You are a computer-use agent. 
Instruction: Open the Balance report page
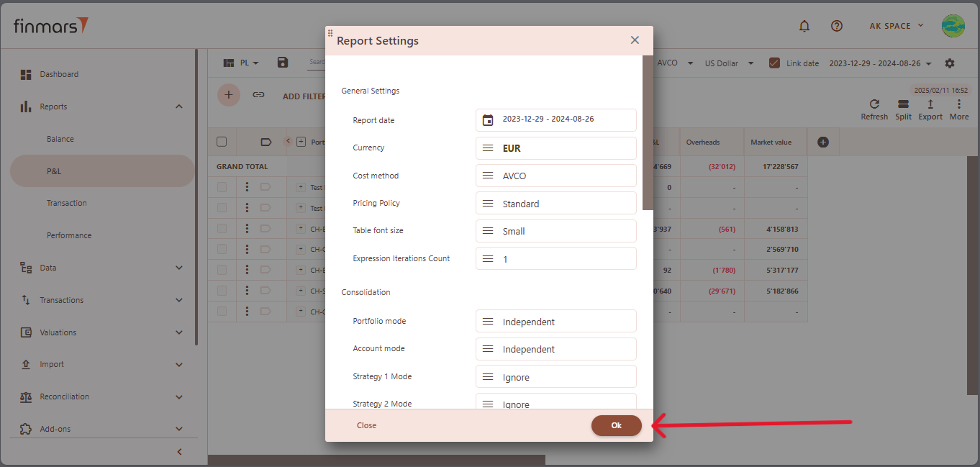click(60, 139)
